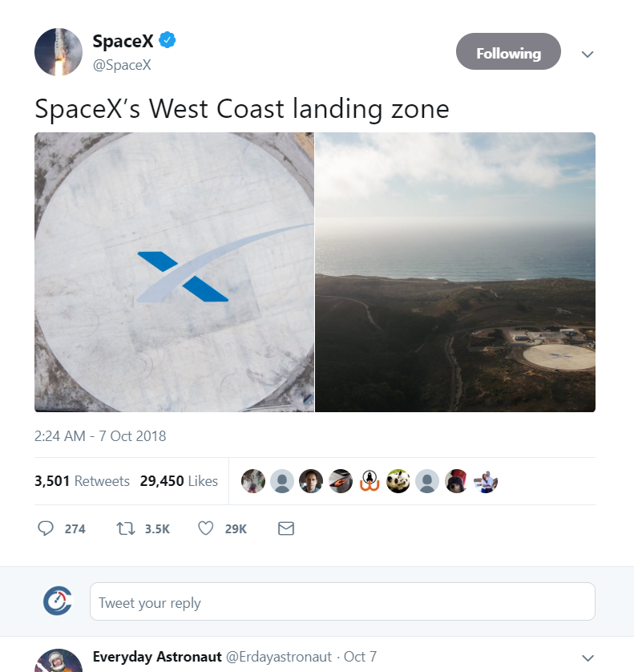Click the tweet timestamp 7 Oct 2018

pos(100,436)
